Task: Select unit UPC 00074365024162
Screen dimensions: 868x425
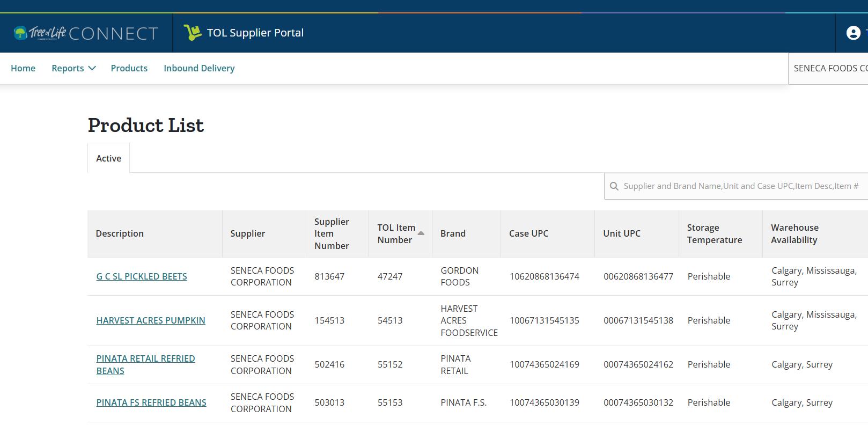Action: point(638,364)
